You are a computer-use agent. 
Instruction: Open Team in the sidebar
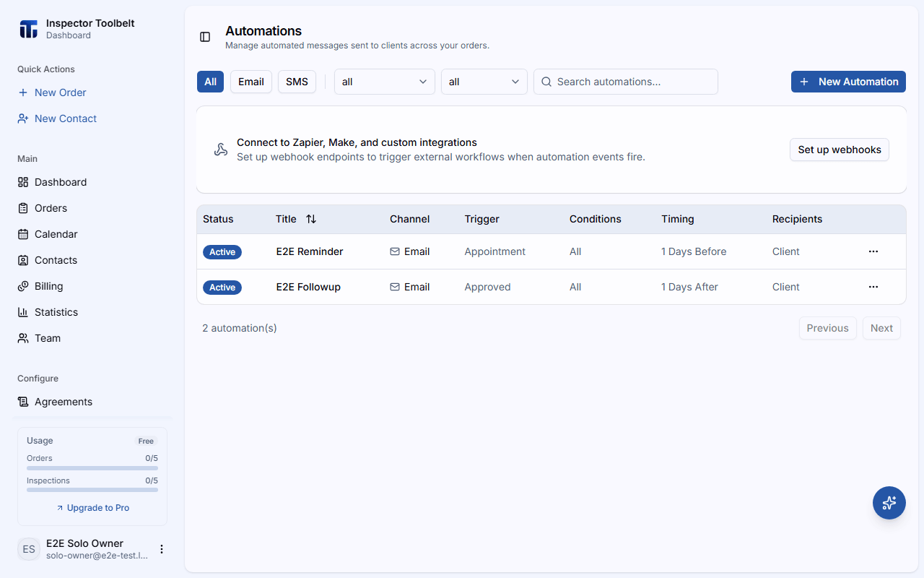92,338
